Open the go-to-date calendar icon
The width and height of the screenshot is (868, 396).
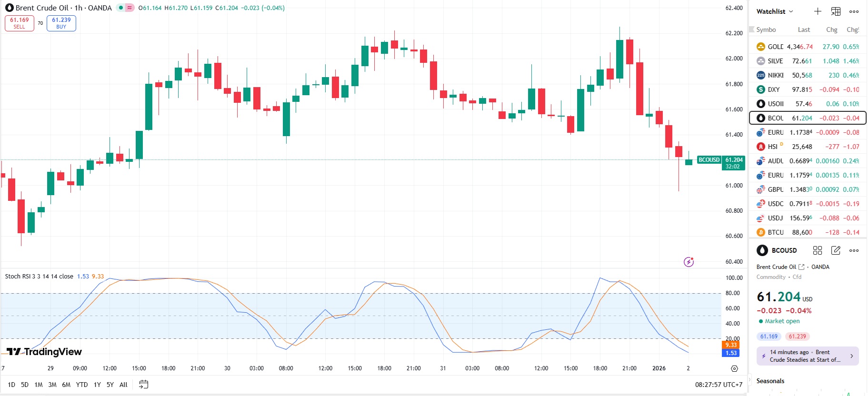click(x=143, y=385)
